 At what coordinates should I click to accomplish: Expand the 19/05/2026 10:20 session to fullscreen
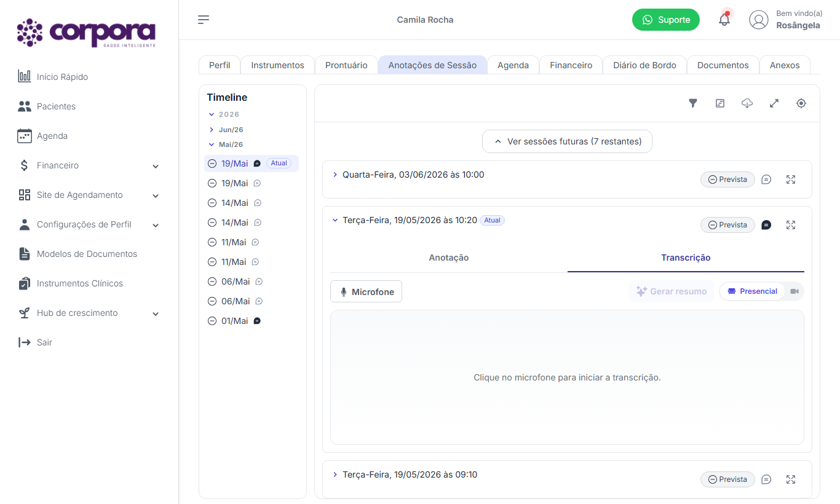tap(791, 225)
